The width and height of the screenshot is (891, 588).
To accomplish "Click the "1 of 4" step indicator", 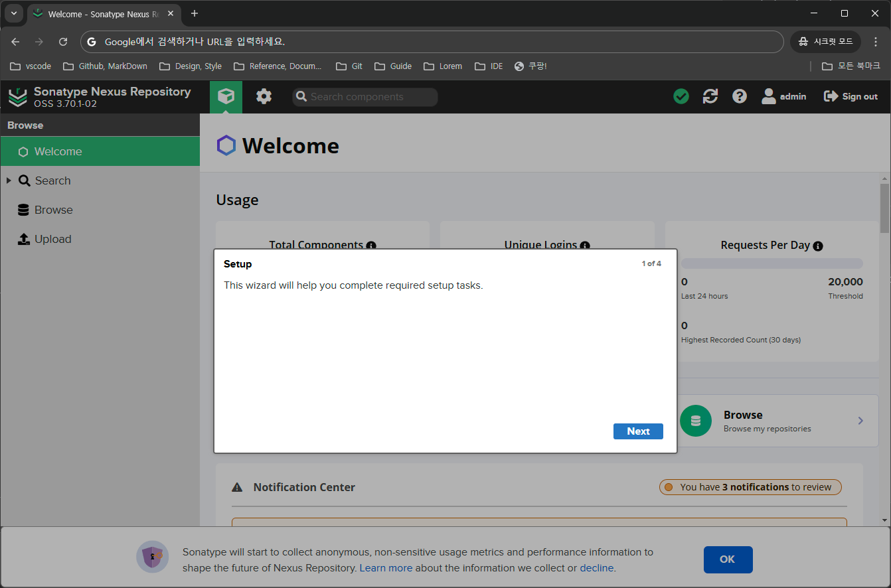I will click(x=651, y=264).
